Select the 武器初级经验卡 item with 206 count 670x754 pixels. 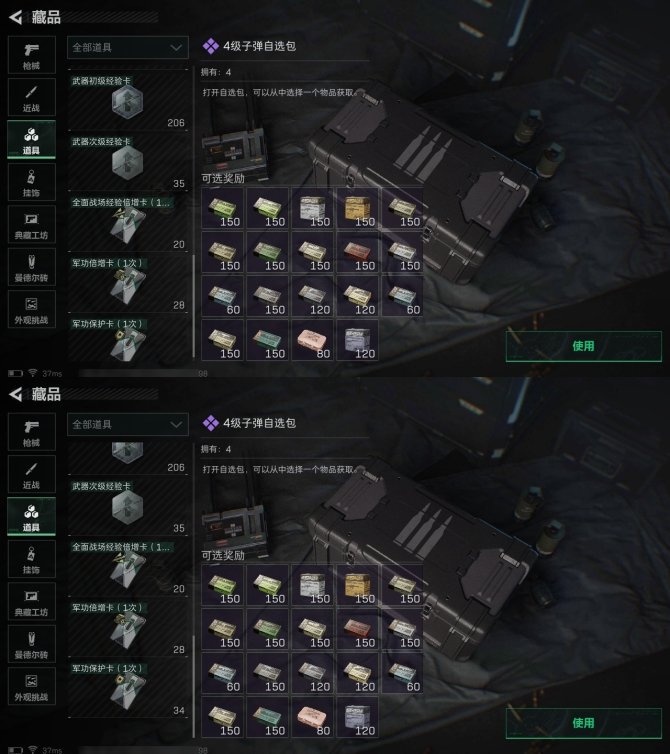127,101
